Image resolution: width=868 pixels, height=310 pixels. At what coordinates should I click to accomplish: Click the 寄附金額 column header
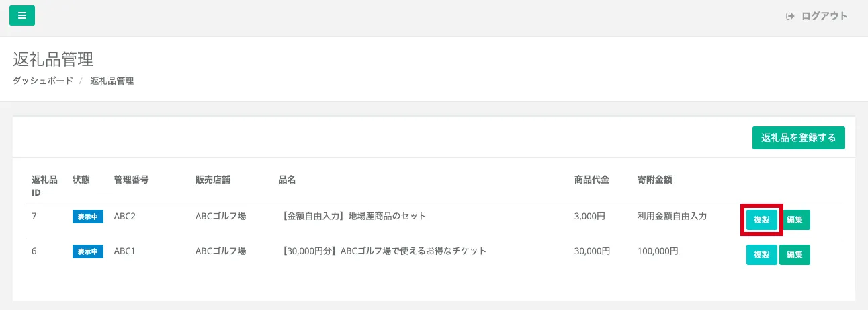click(655, 180)
